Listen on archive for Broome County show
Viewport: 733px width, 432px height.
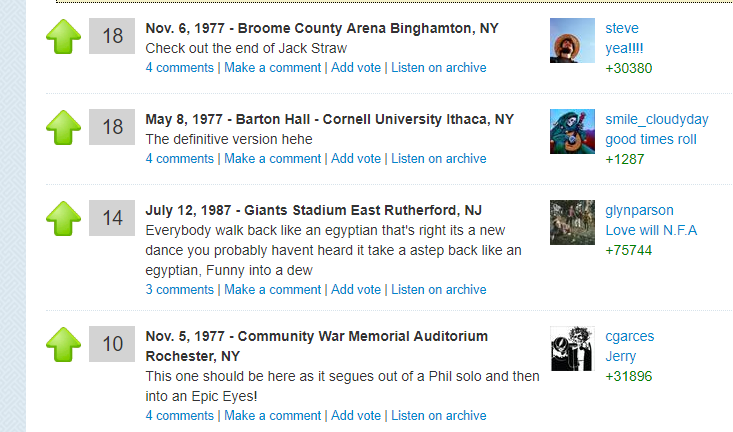click(438, 68)
